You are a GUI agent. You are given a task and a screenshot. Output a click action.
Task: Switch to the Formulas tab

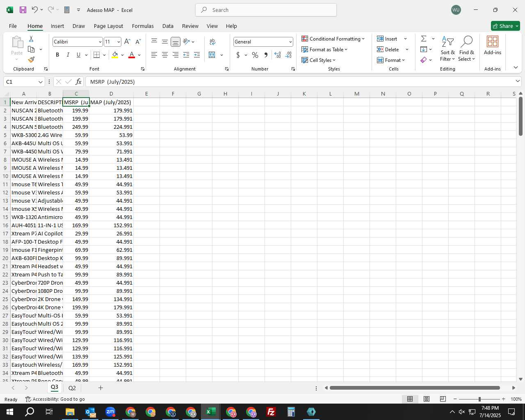point(143,26)
